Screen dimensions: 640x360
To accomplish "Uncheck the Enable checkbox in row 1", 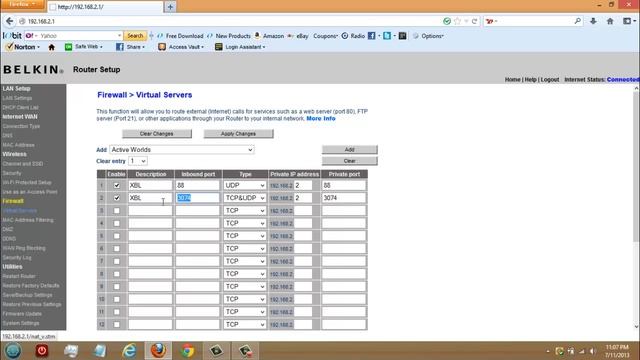I will (117, 185).
